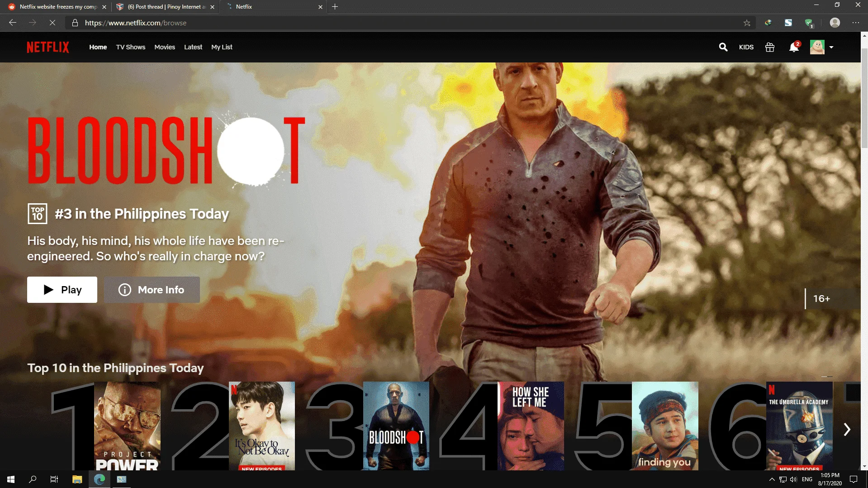The width and height of the screenshot is (868, 488).
Task: Close the Post thread tab
Action: coord(212,7)
